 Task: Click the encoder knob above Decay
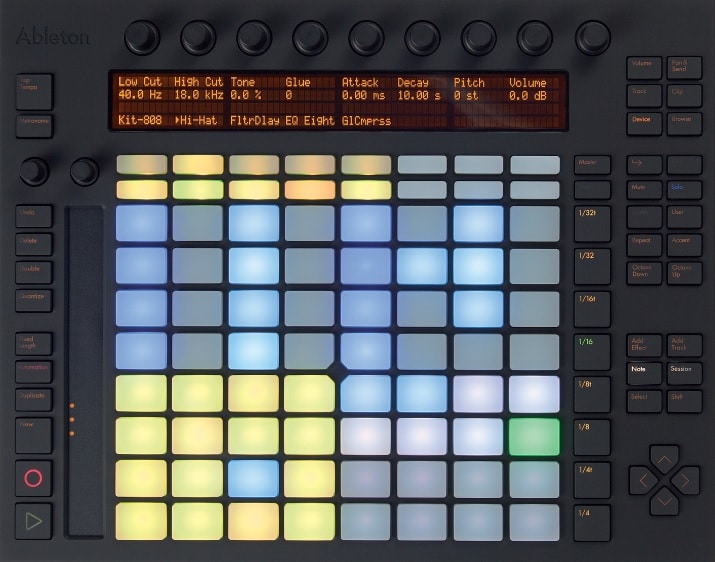click(422, 37)
